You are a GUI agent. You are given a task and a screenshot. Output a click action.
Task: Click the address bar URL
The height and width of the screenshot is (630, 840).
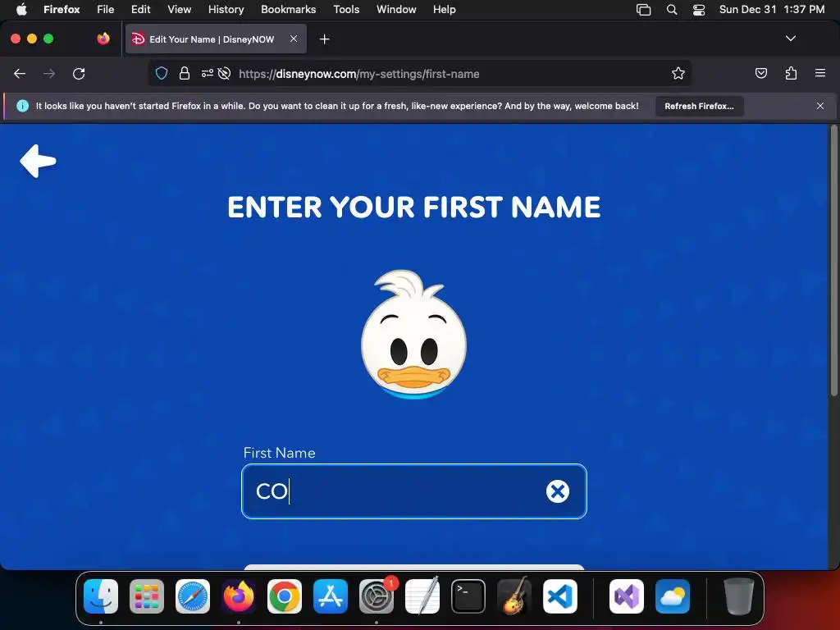tap(359, 74)
